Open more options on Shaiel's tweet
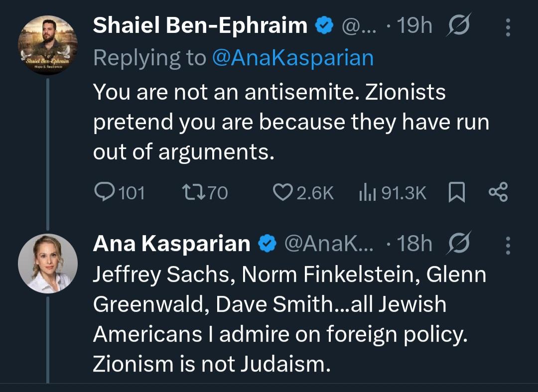The height and width of the screenshot is (392, 538). click(508, 27)
